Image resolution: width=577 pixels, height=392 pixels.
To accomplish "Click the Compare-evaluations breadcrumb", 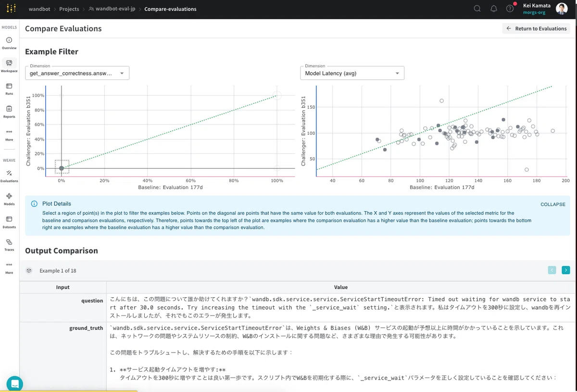I will point(170,9).
